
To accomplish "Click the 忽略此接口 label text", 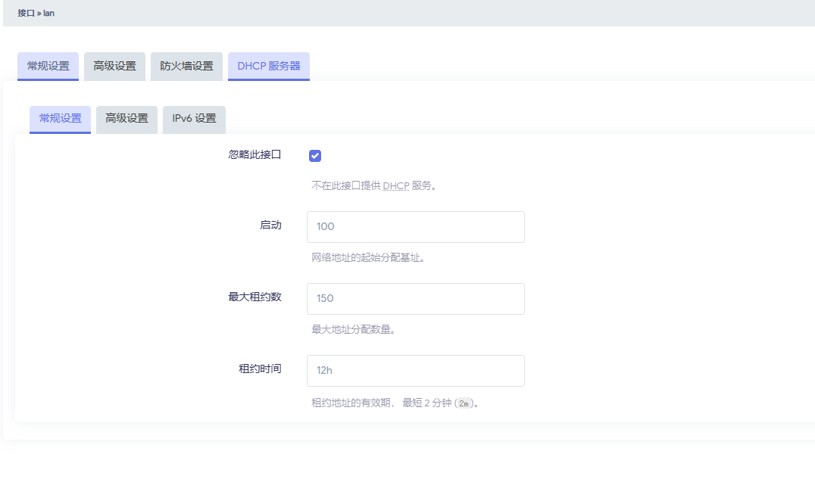I will pos(254,154).
